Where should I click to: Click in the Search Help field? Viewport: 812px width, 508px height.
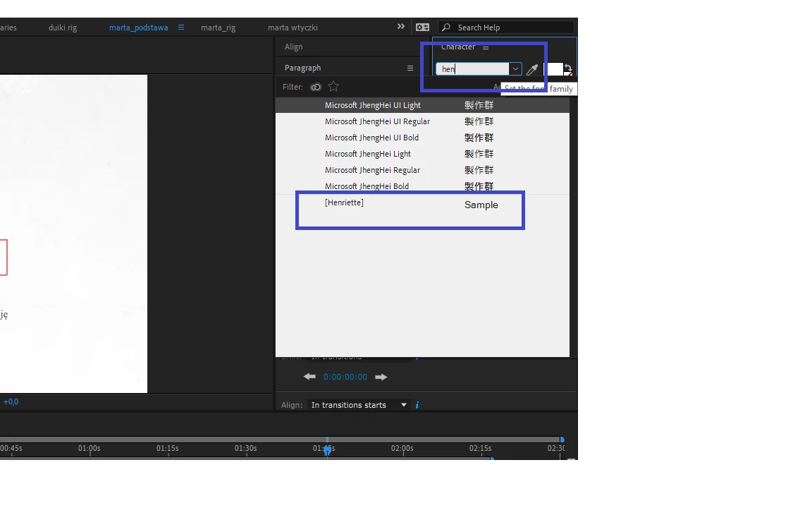pos(507,28)
